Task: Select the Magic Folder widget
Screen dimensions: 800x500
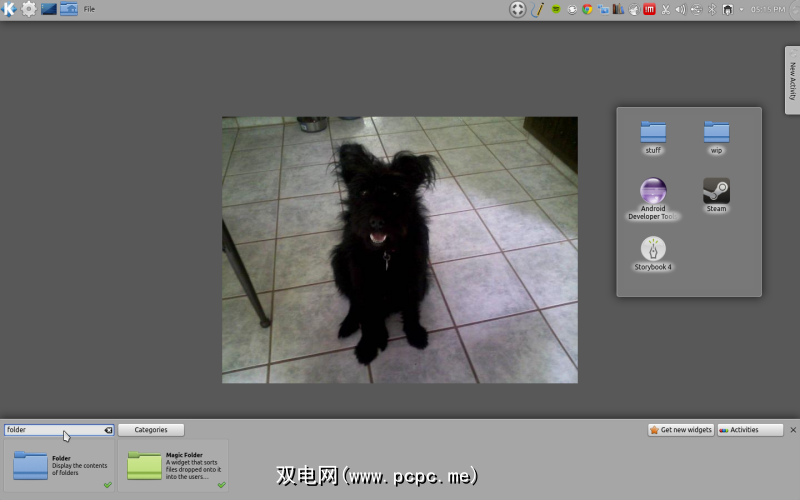Action: pos(173,465)
